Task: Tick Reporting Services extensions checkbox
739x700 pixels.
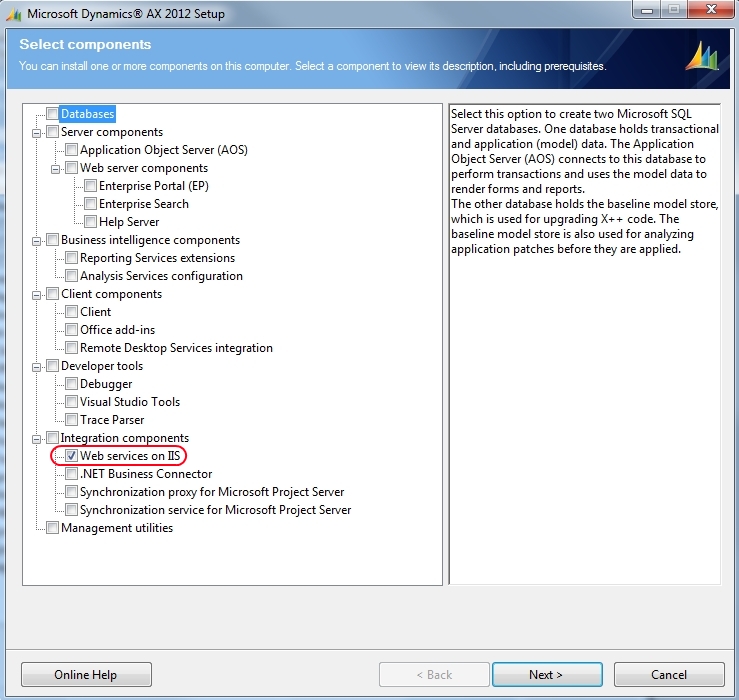Action: 71,257
